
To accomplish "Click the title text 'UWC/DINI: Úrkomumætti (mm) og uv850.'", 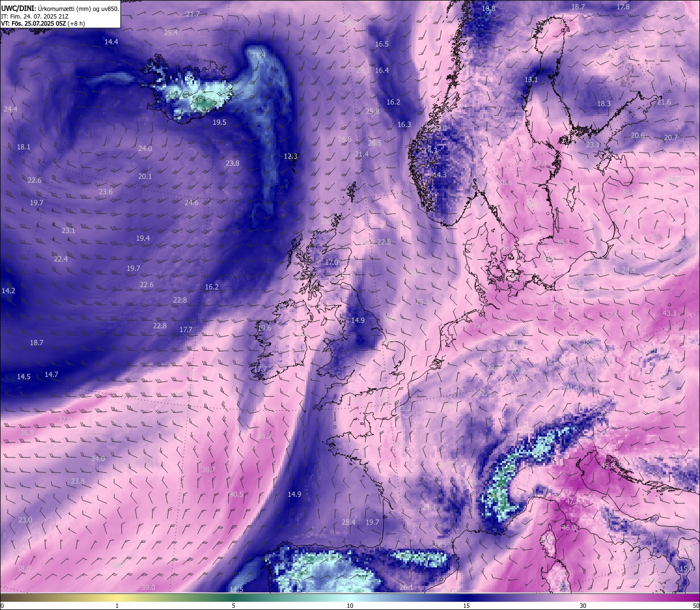I will 60,8.
